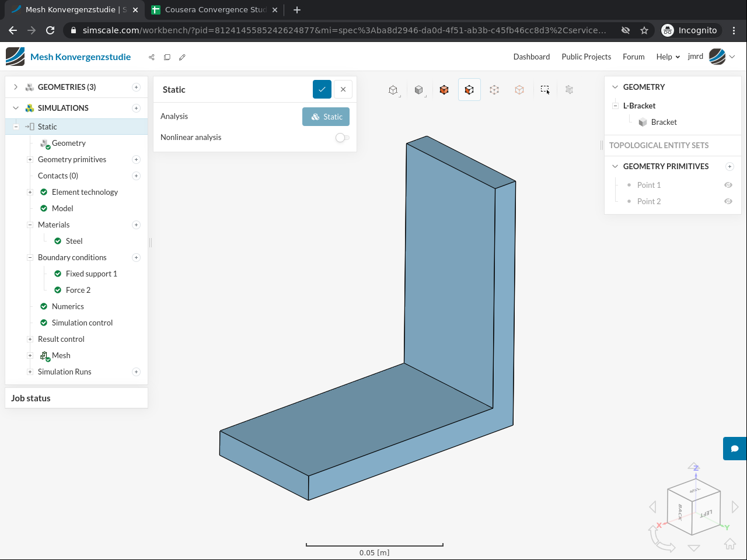The width and height of the screenshot is (747, 560).
Task: Toggle visibility of Point 1
Action: point(728,185)
